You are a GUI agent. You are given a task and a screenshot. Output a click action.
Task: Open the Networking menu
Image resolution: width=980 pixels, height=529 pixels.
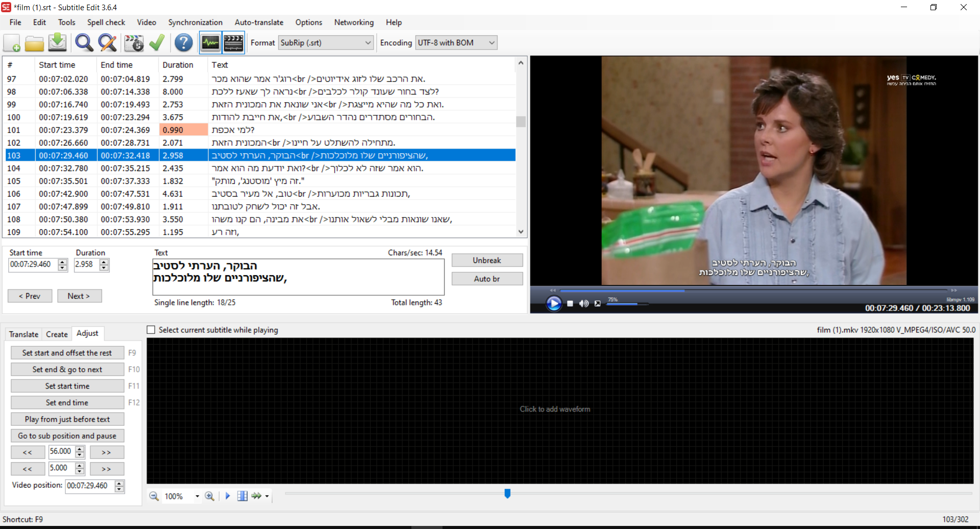[x=354, y=22]
